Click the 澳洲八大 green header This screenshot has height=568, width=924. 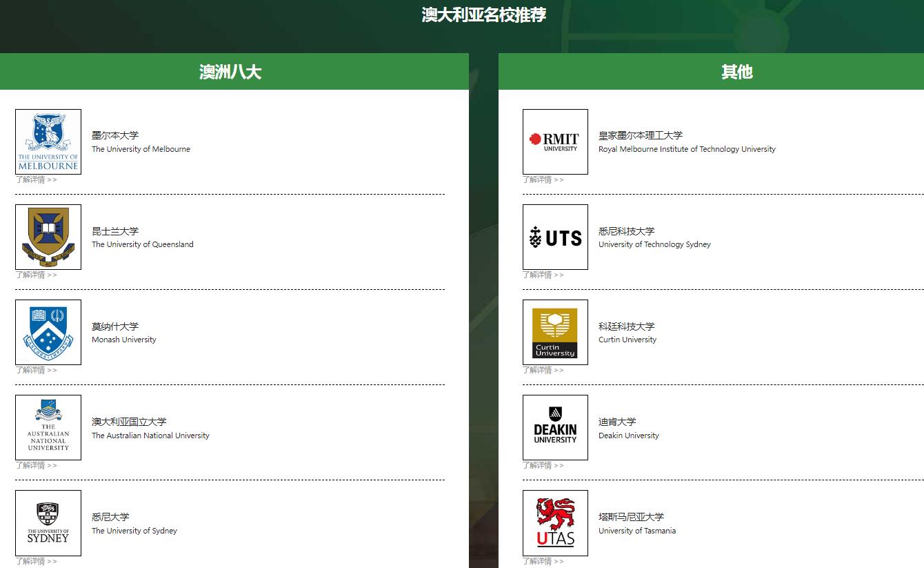231,71
